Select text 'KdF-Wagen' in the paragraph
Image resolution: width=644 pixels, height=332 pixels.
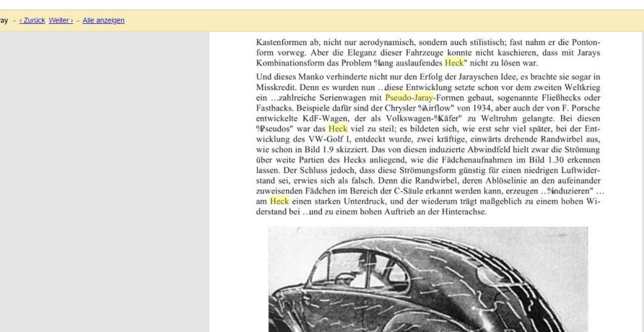(x=326, y=118)
